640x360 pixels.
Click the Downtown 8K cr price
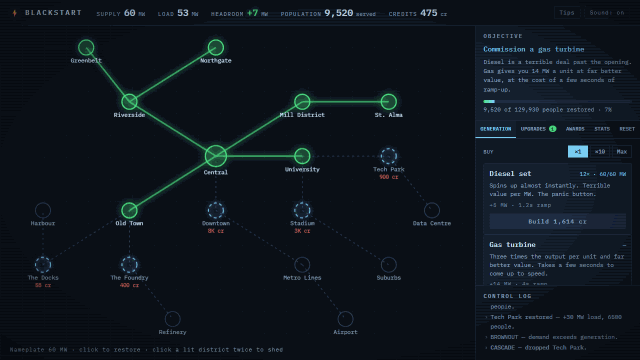(216, 231)
